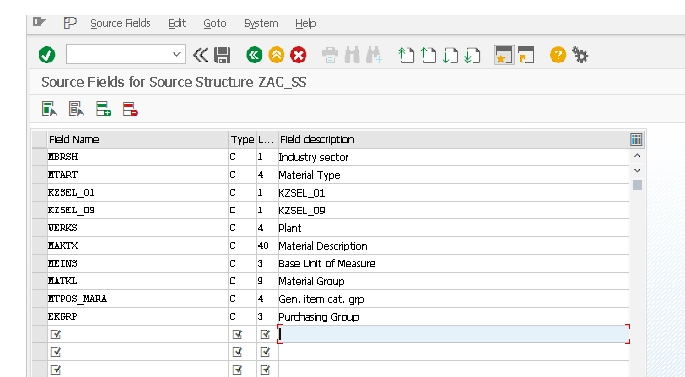The image size is (685, 377).
Task: Click the Print icon in toolbar
Action: pos(330,55)
